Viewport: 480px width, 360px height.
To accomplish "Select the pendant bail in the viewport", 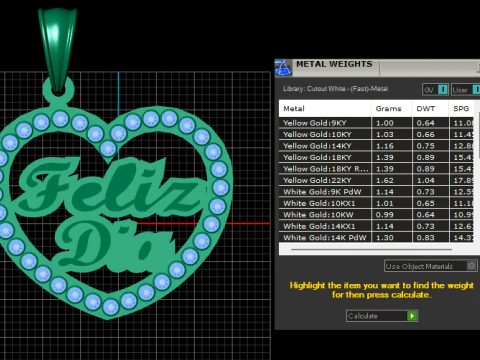I will 58,50.
